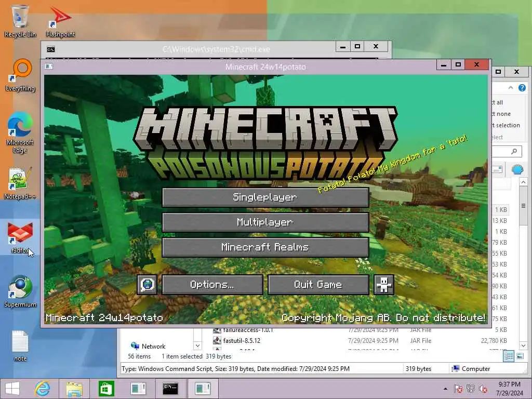Image resolution: width=532 pixels, height=399 pixels.
Task: Launch the r3dfox browser shortcut
Action: point(20,237)
